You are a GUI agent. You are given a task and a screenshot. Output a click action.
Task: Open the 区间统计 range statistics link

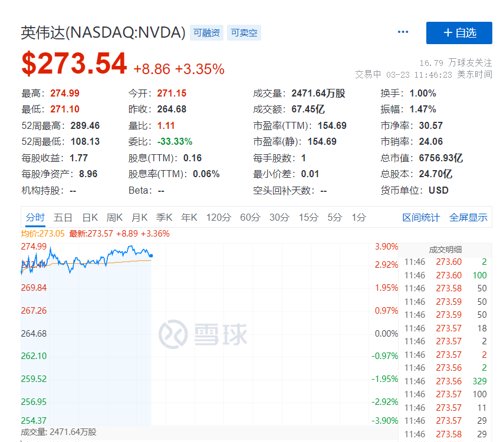[x=421, y=218]
